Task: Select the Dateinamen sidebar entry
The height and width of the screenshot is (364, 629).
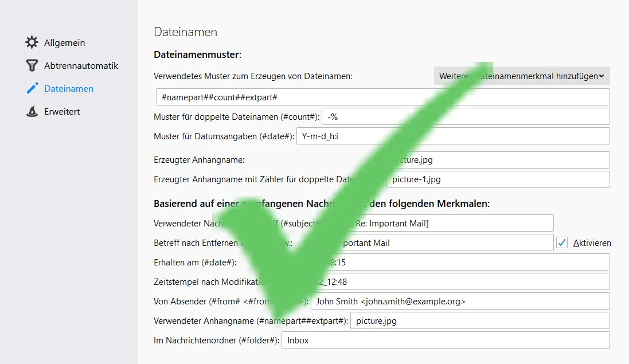Action: 69,88
